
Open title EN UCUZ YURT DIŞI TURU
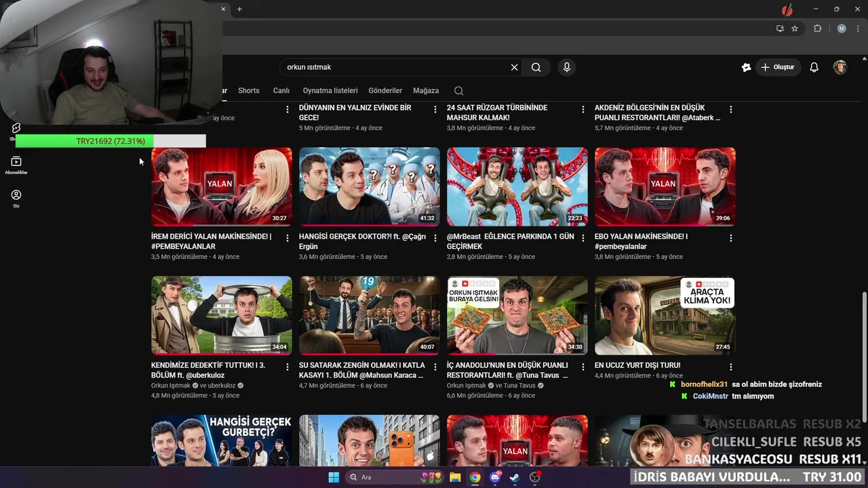click(637, 365)
